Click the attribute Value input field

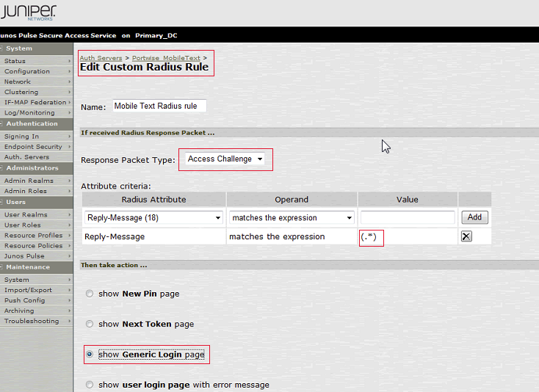click(x=408, y=218)
